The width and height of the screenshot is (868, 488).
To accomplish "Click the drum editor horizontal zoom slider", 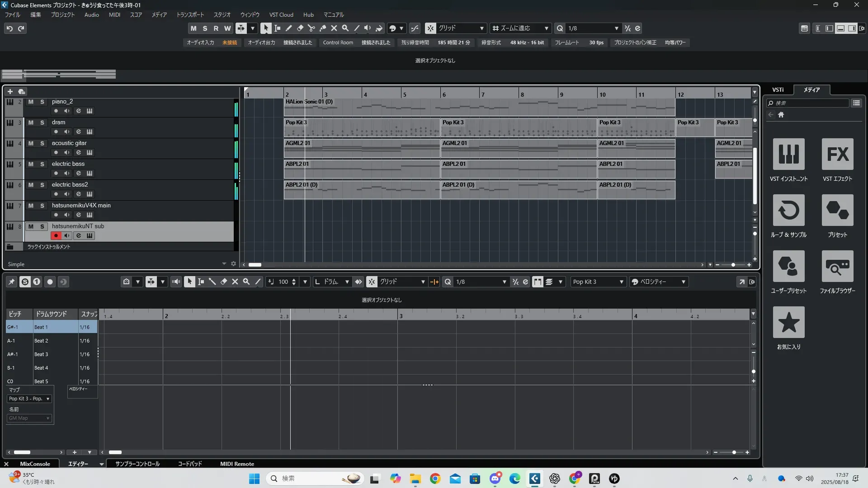I will [734, 452].
